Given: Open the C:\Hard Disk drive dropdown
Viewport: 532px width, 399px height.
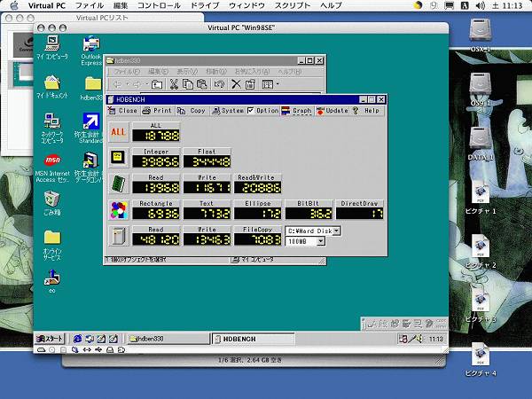Looking at the screenshot, I should (x=336, y=231).
